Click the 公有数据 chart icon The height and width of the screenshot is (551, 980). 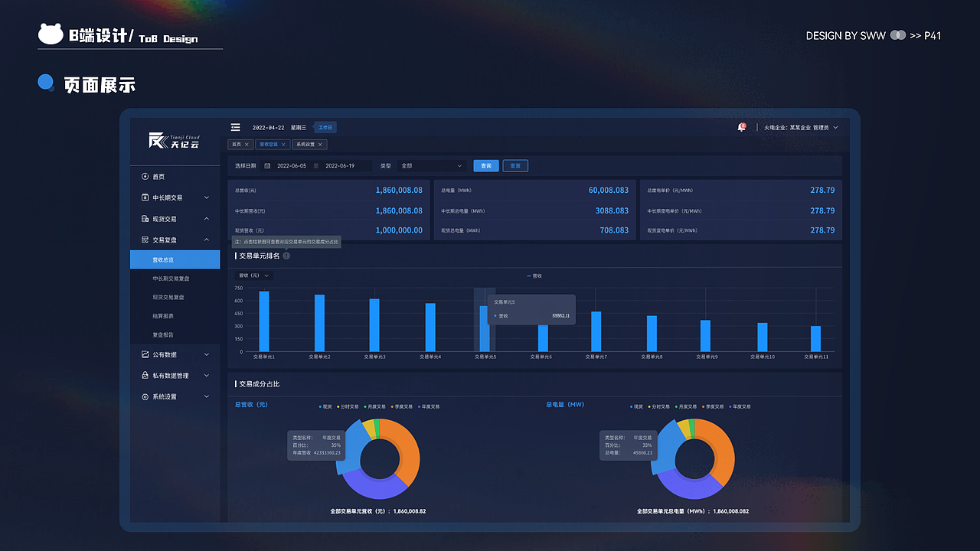pyautogui.click(x=145, y=354)
